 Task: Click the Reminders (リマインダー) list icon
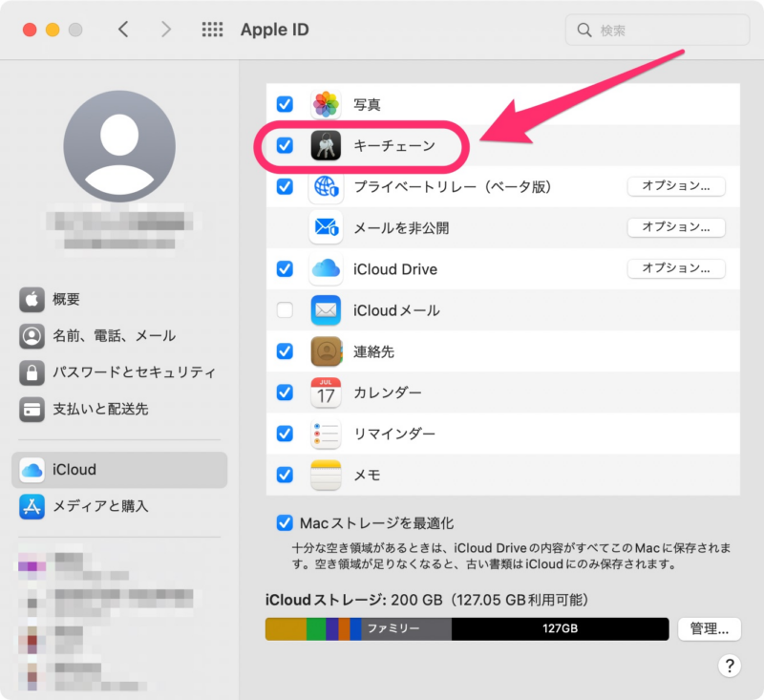pyautogui.click(x=326, y=434)
